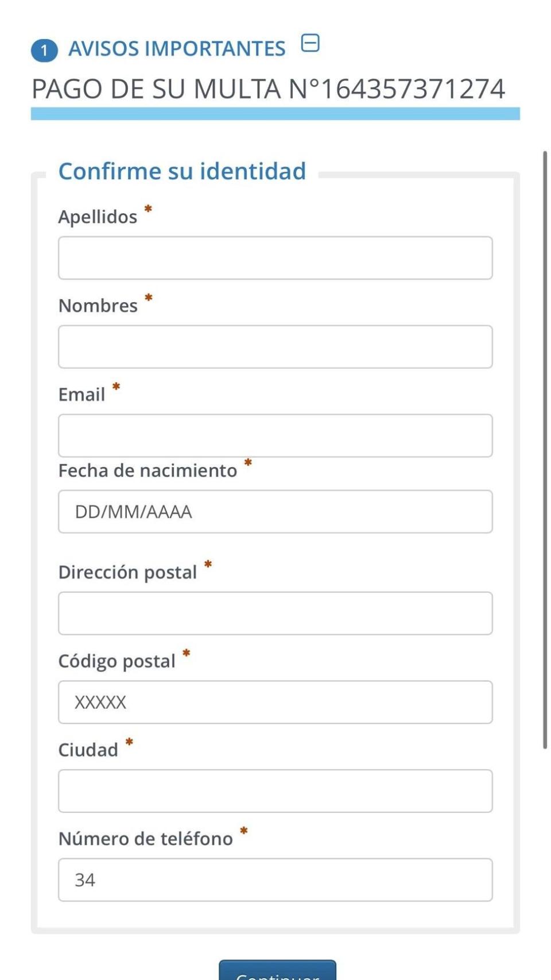Viewport: 551px width, 980px height.
Task: Click the step 1 numbered circle icon
Action: tap(44, 48)
